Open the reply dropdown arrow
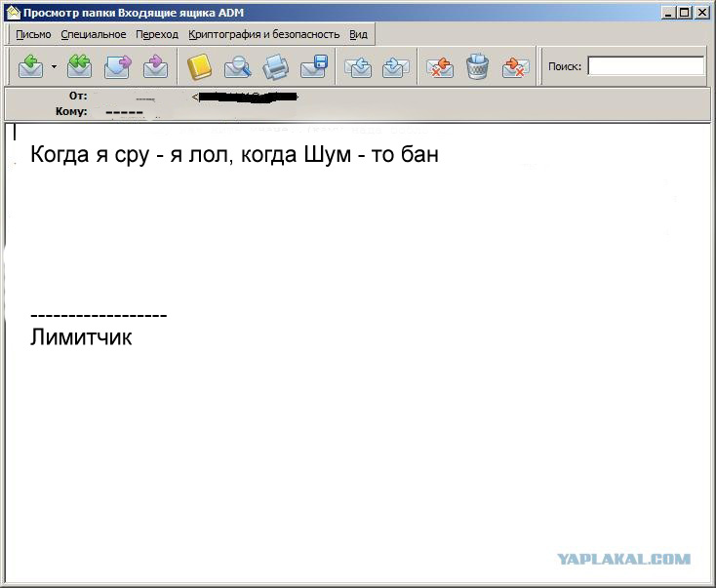 54,66
